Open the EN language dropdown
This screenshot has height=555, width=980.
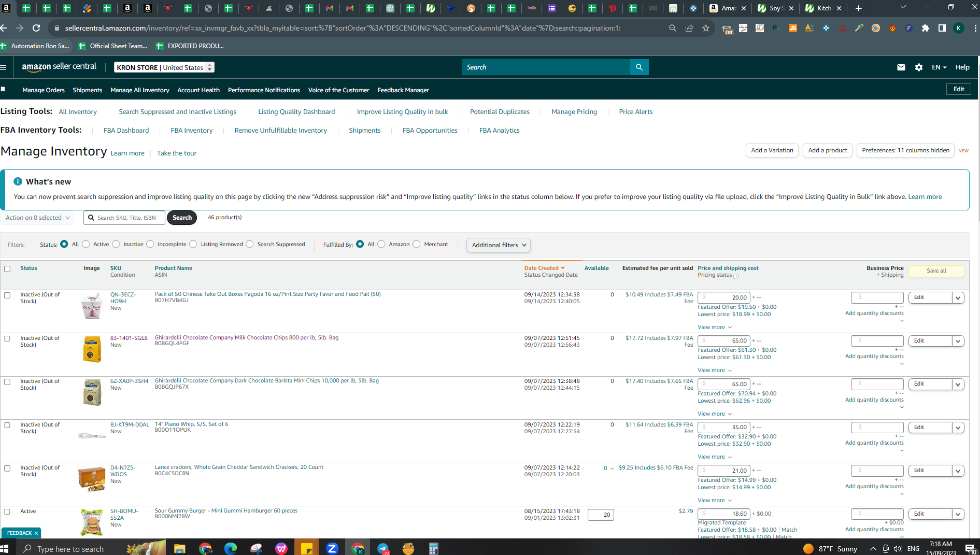939,67
